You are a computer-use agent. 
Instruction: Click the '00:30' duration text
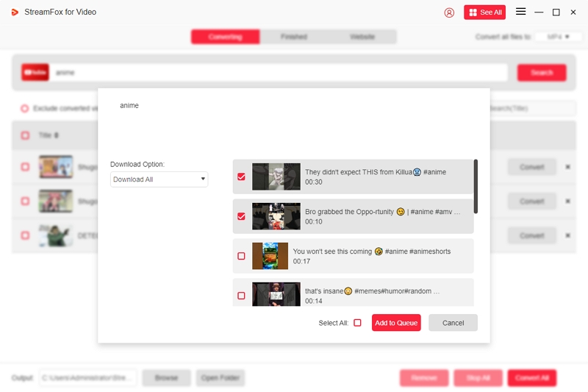coord(314,182)
